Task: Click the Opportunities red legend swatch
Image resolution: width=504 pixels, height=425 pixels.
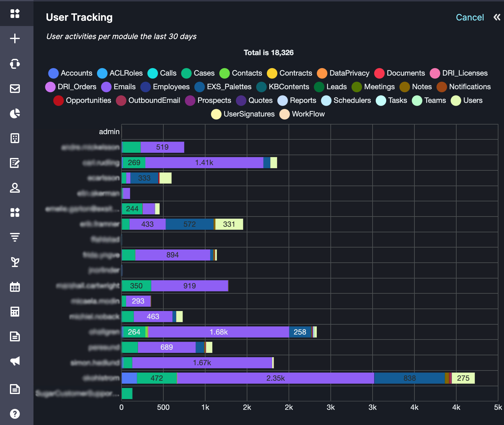Action: [59, 100]
